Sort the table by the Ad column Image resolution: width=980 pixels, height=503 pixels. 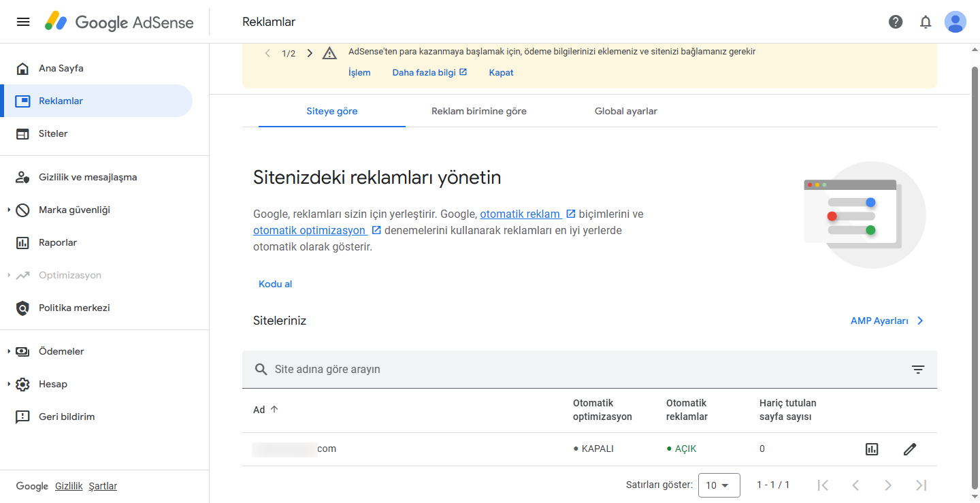click(x=266, y=410)
